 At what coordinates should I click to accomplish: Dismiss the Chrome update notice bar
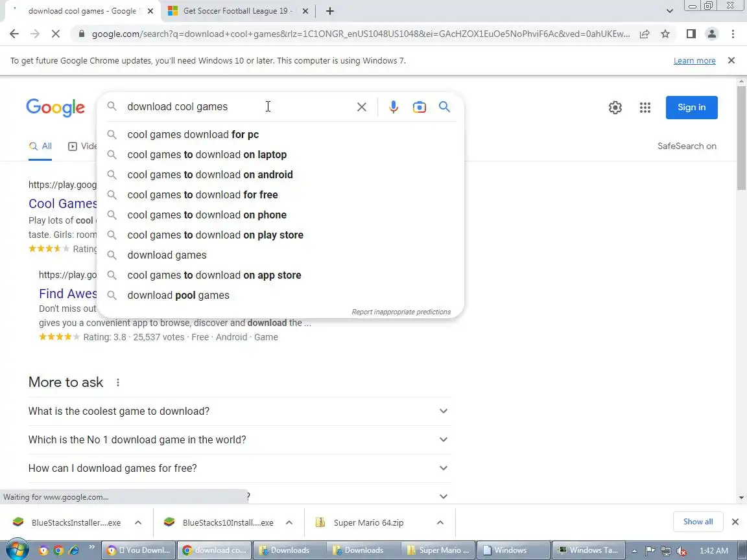(731, 60)
